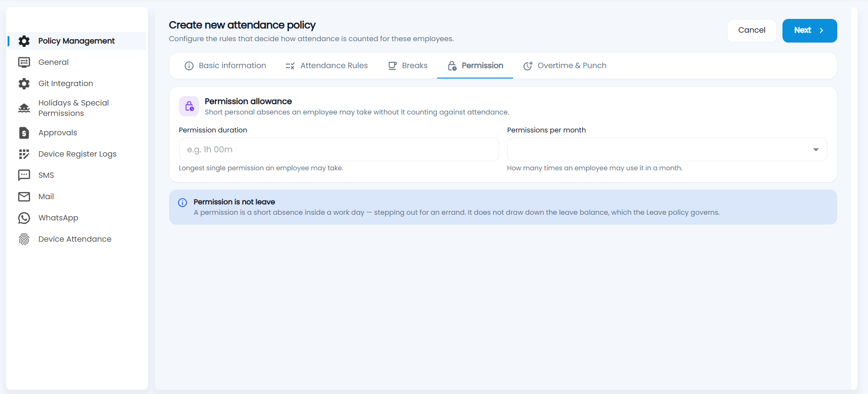Click the Git Integration gear icon
868x394 pixels.
24,84
